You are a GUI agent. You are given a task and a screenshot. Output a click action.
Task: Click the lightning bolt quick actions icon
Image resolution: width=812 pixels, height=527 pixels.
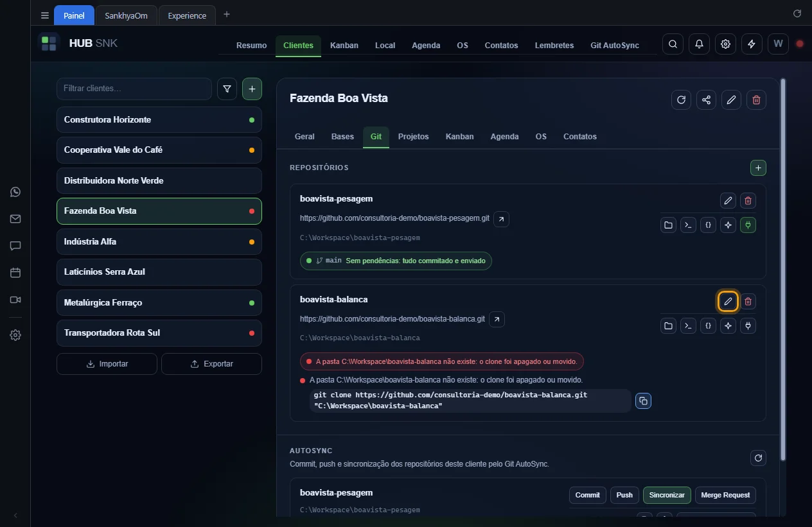click(x=752, y=44)
